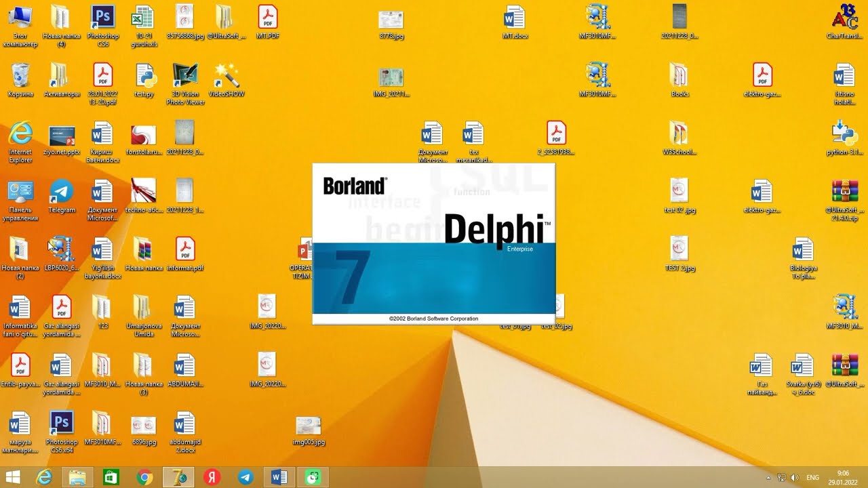Select the CharTransl desktop shortcut
The height and width of the screenshot is (488, 868).
tap(844, 22)
